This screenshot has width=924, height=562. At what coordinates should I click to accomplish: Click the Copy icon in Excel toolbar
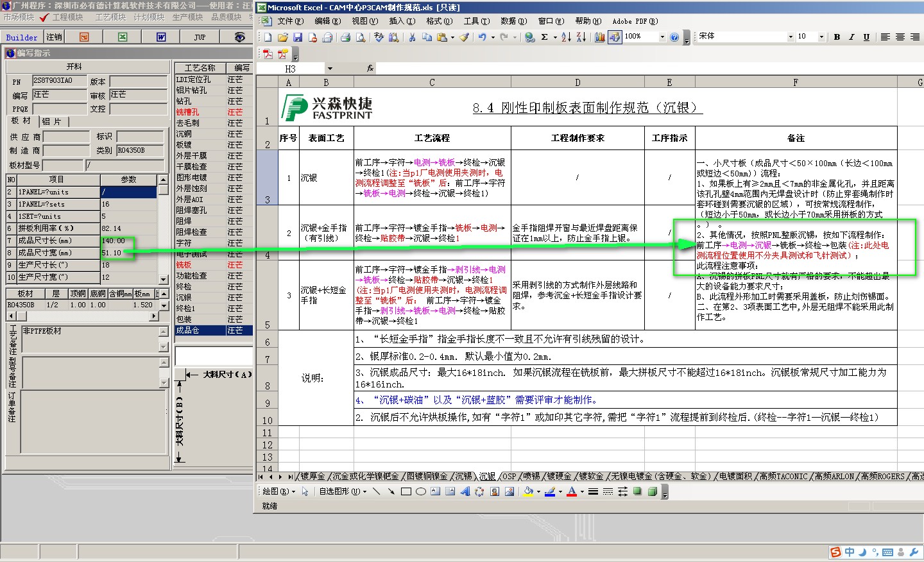(427, 37)
